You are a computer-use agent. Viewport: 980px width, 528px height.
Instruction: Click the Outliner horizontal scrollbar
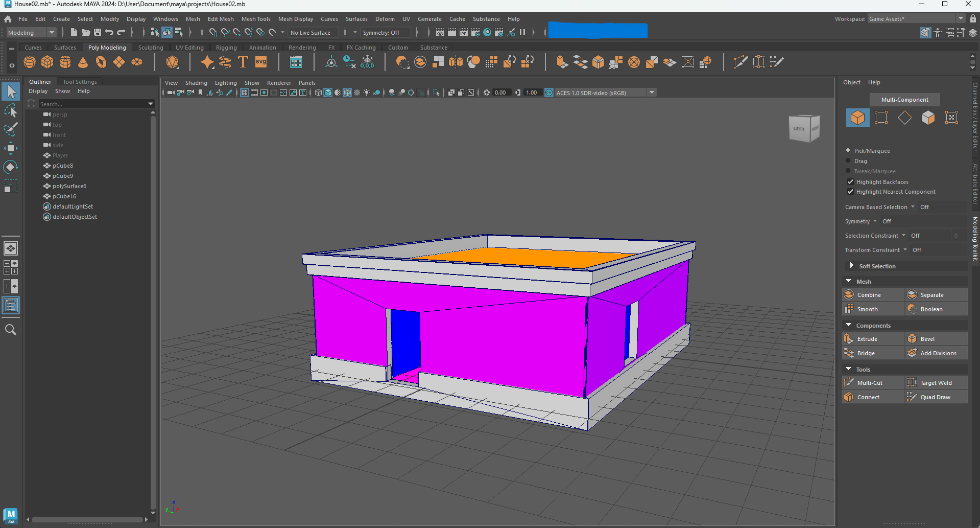tap(87, 520)
